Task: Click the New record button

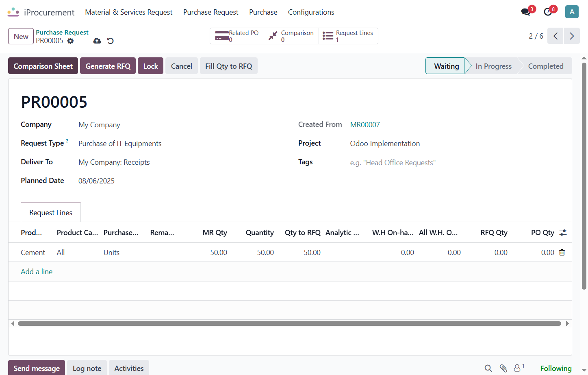Action: [21, 36]
